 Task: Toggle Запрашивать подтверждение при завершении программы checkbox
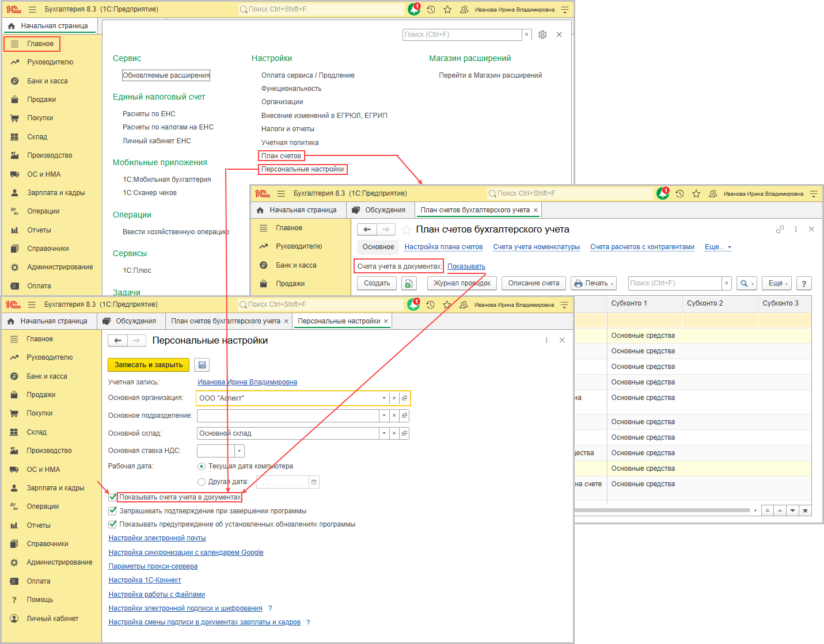coord(113,510)
